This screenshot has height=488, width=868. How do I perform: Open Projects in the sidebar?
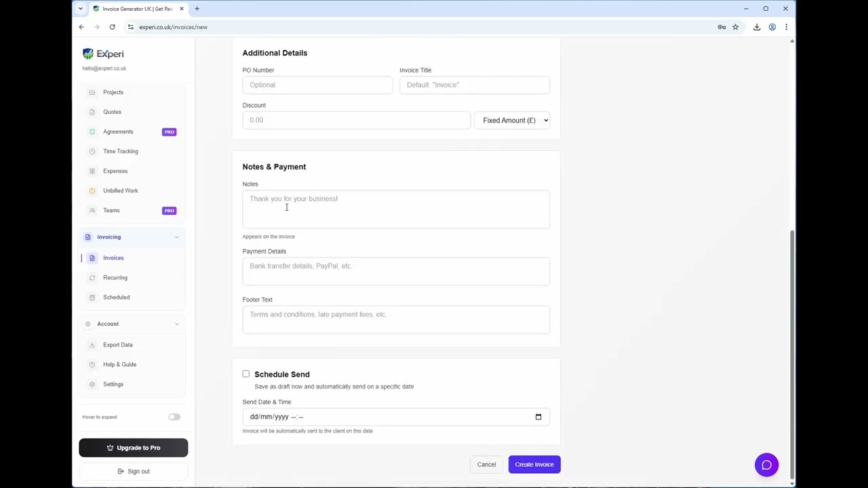113,92
